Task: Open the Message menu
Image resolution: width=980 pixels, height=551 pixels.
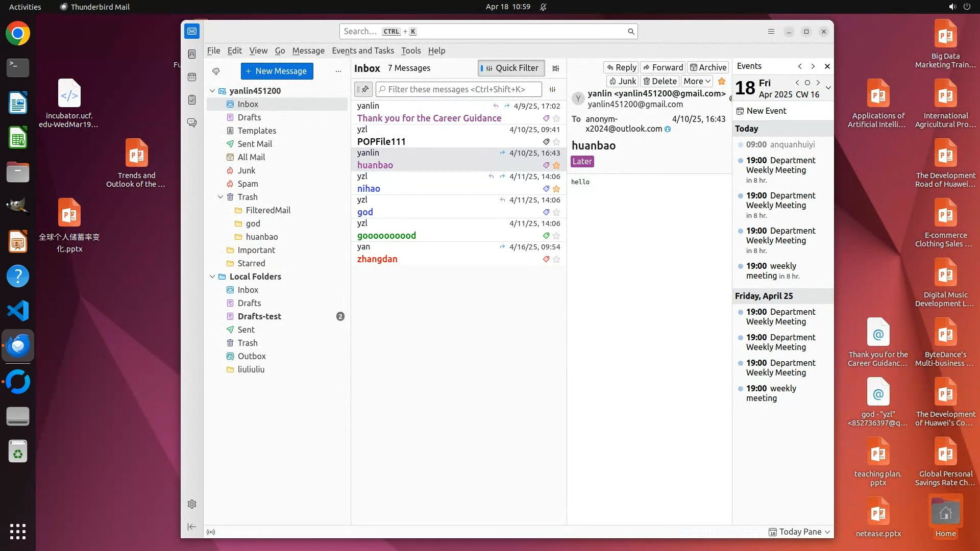Action: 308,51
